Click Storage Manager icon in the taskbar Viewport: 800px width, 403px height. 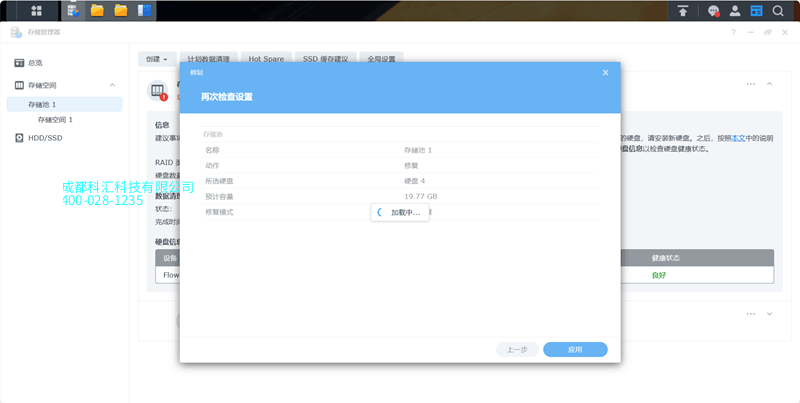click(73, 11)
